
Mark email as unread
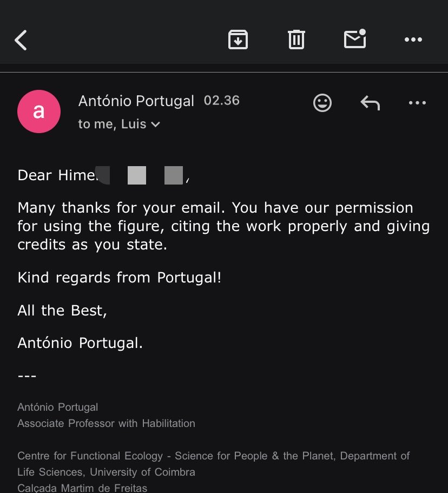tap(355, 38)
